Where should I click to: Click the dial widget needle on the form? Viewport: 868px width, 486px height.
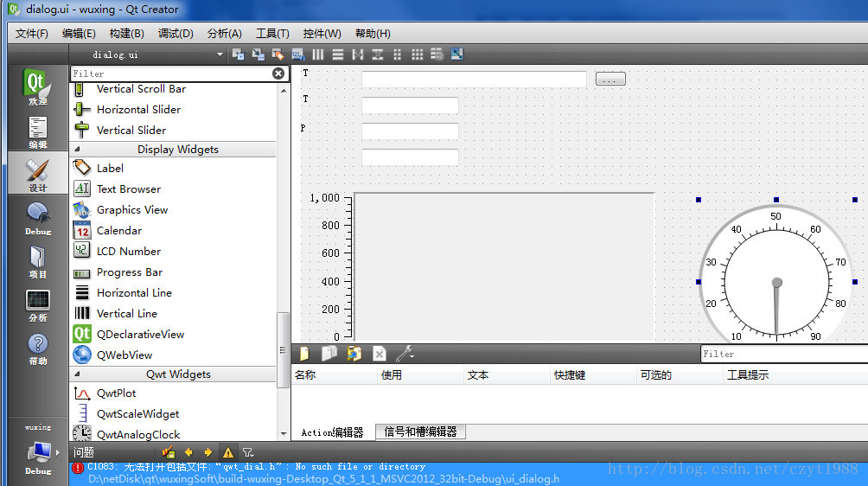coord(776,309)
